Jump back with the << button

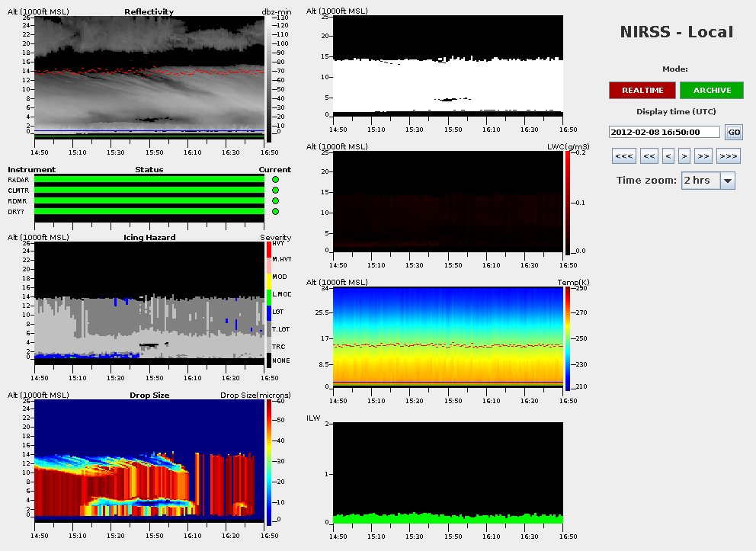[x=649, y=156]
